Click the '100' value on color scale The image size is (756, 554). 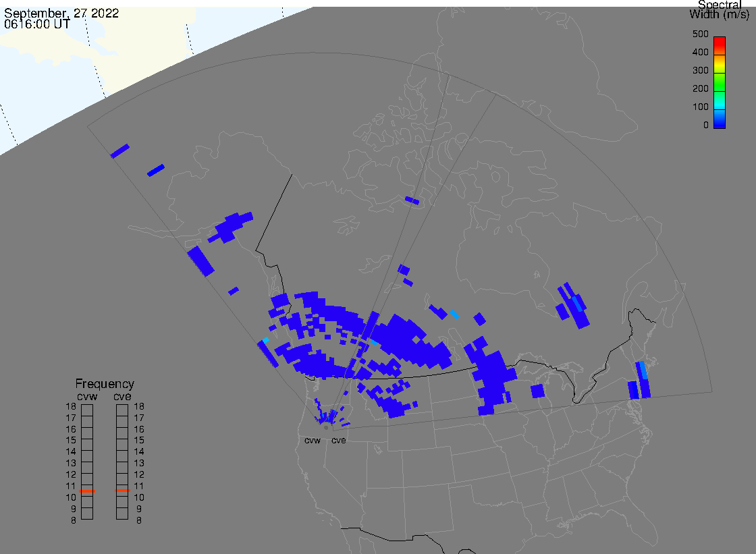pyautogui.click(x=700, y=107)
